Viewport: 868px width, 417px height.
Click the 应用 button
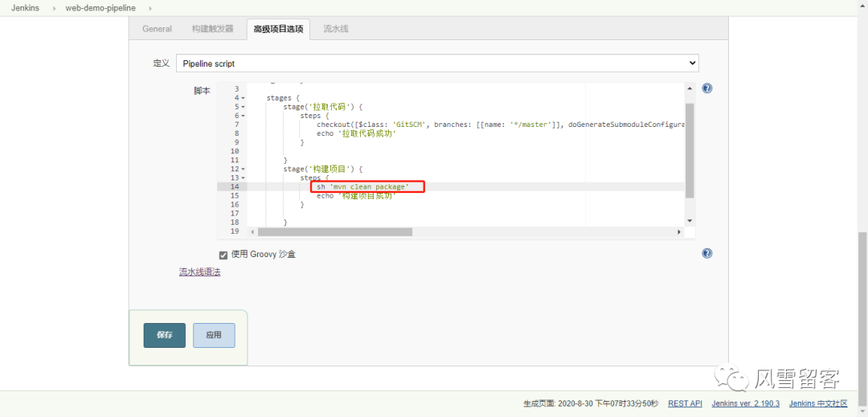(214, 335)
